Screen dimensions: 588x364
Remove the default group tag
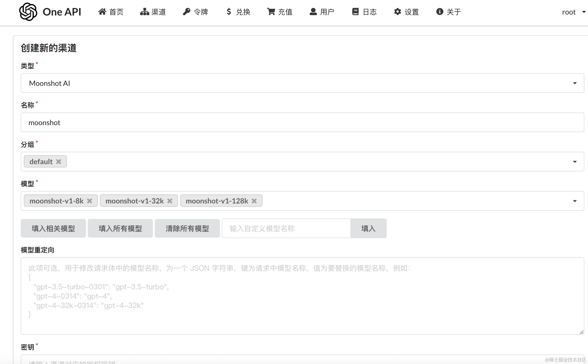59,162
